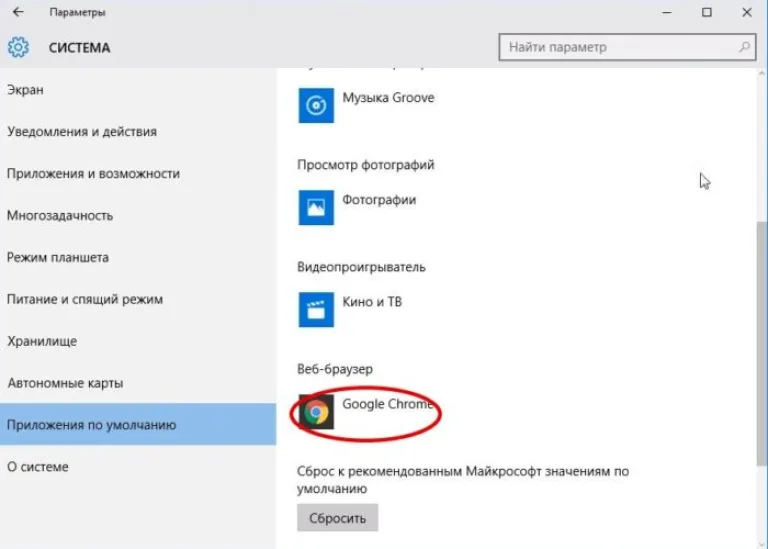Click the Просмотр фотографий heading
768x549 pixels.
pos(365,165)
